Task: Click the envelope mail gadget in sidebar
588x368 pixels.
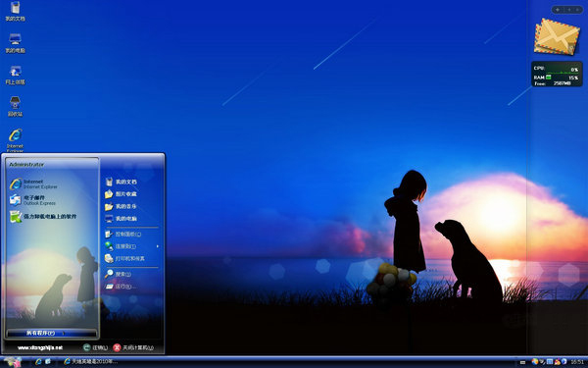Action: [x=557, y=37]
